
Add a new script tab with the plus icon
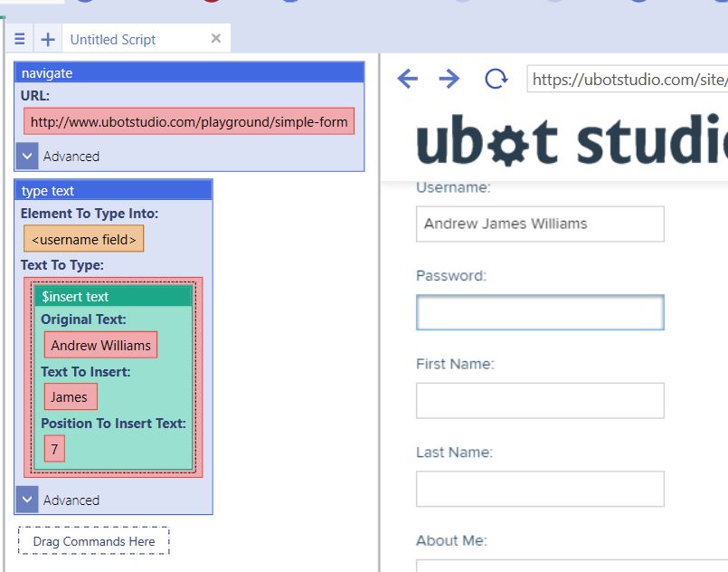tap(47, 39)
